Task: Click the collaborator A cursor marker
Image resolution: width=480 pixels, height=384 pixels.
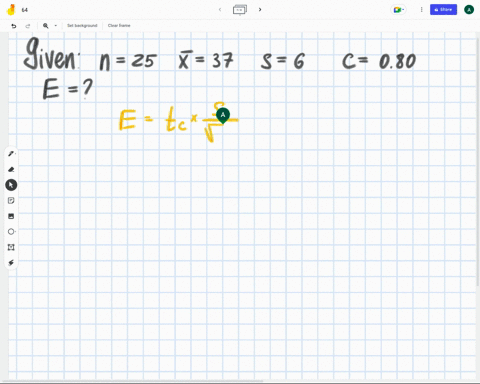Action: point(223,115)
